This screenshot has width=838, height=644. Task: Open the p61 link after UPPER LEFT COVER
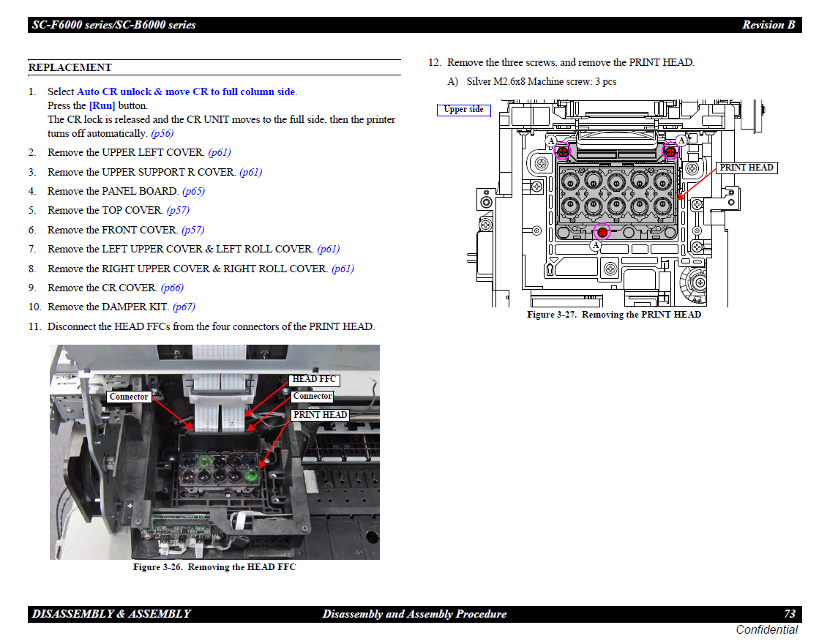(x=219, y=152)
